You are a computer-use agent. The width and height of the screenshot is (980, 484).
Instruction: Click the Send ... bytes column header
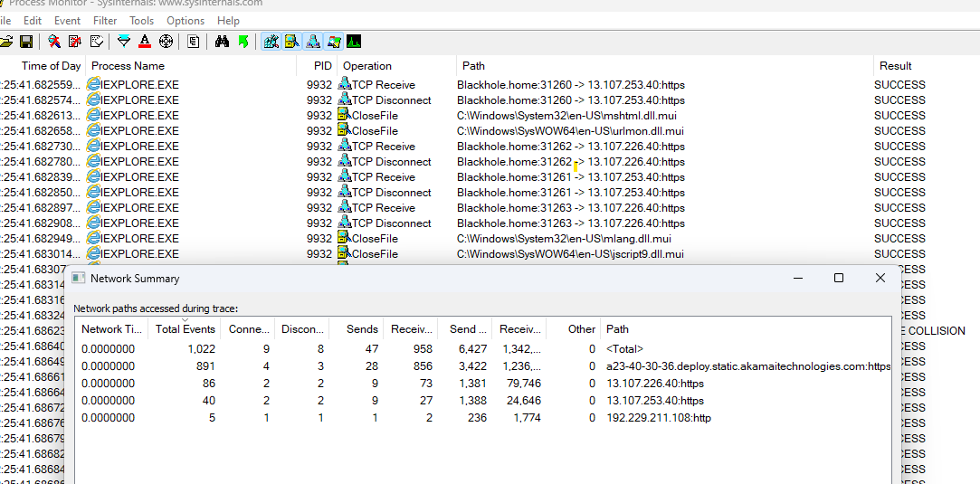coord(465,329)
